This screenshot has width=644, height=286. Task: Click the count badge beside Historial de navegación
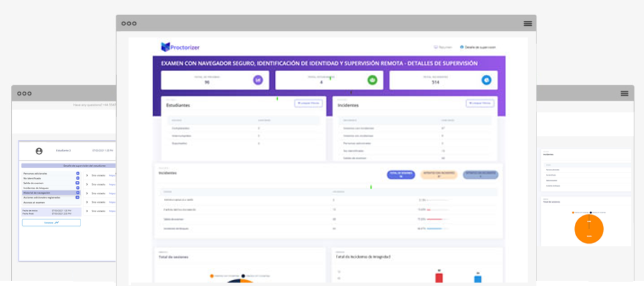pos(77,193)
